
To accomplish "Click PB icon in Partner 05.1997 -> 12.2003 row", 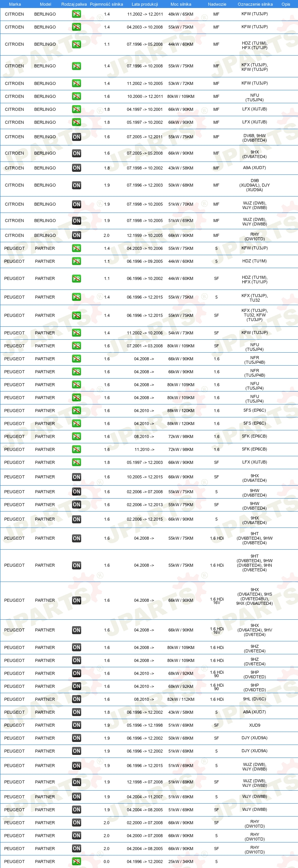I will click(x=77, y=462).
